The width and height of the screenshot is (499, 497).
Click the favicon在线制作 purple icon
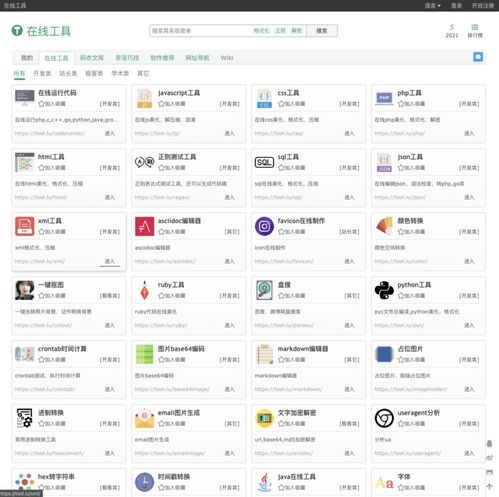(x=264, y=226)
